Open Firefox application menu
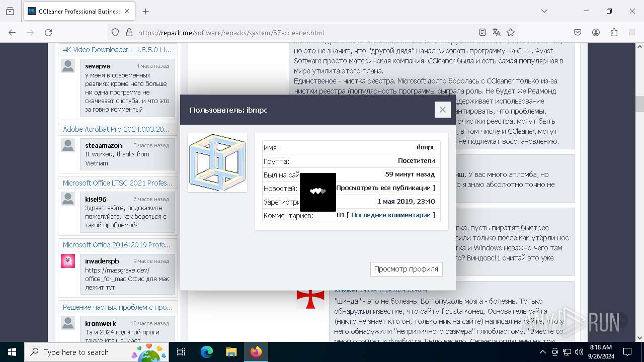The width and height of the screenshot is (644, 362). (632, 32)
